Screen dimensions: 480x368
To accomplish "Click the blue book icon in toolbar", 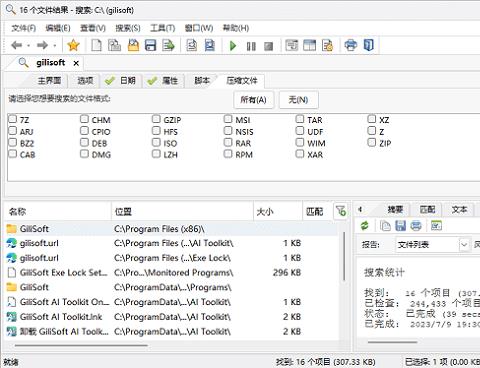I will (x=368, y=45).
